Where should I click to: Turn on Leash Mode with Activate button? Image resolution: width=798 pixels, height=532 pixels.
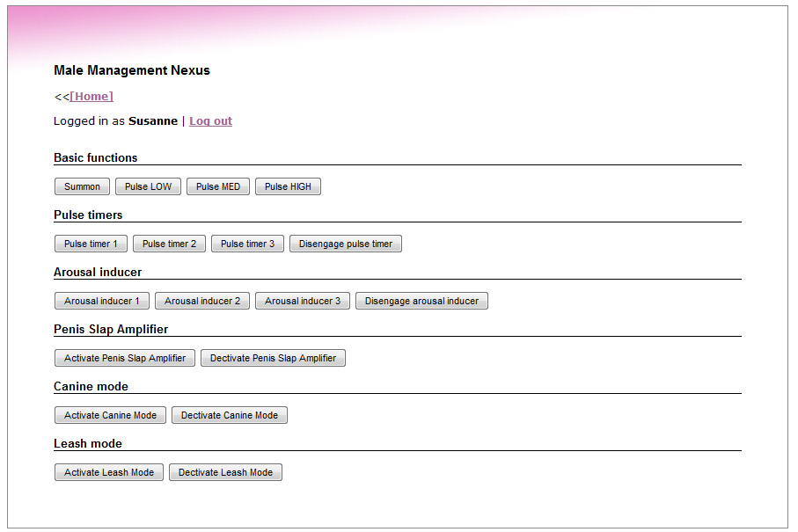(x=109, y=472)
